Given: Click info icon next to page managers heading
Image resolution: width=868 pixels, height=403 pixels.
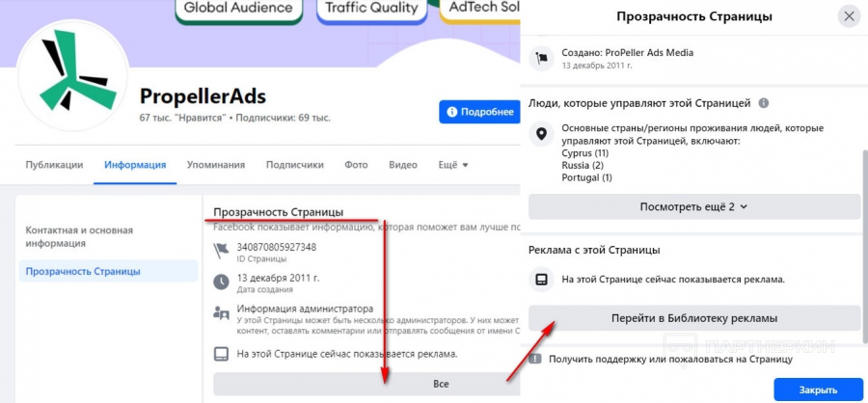Looking at the screenshot, I should (x=764, y=103).
